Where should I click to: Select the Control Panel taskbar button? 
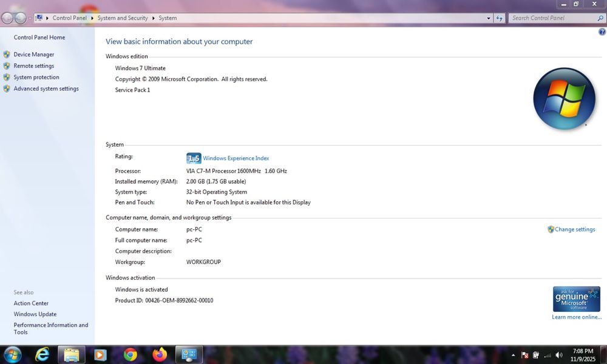coord(189,354)
